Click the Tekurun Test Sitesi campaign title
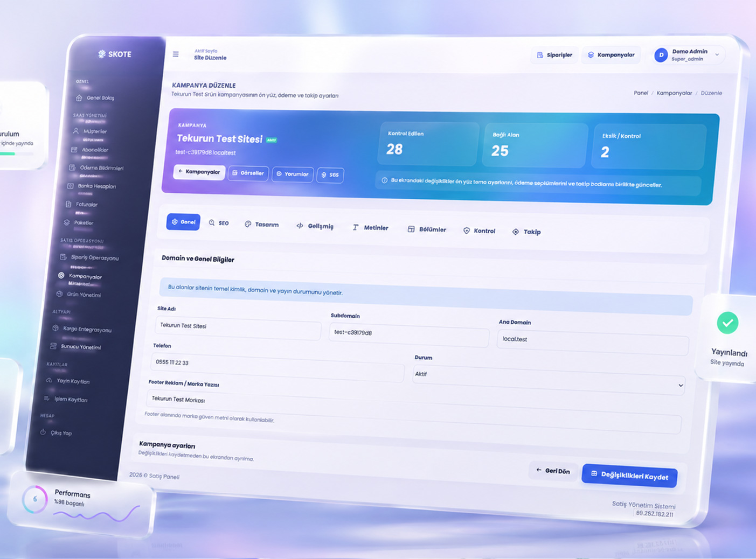The height and width of the screenshot is (559, 756). pyautogui.click(x=219, y=138)
